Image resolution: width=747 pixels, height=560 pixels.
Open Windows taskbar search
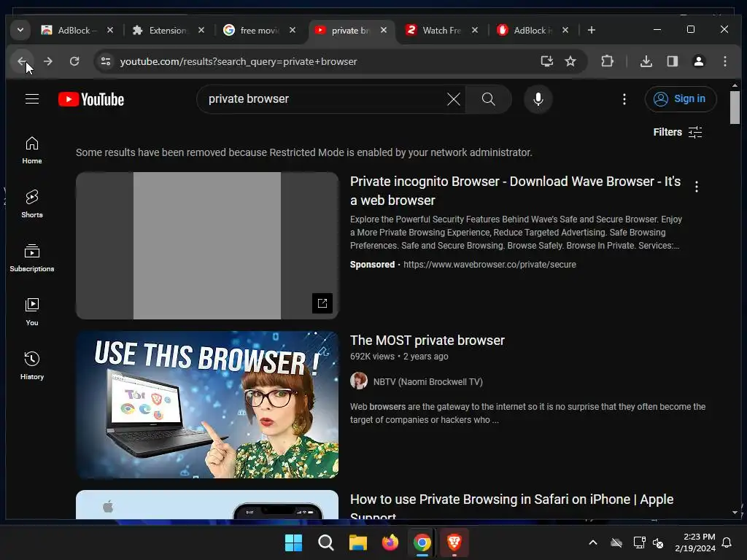(x=326, y=542)
